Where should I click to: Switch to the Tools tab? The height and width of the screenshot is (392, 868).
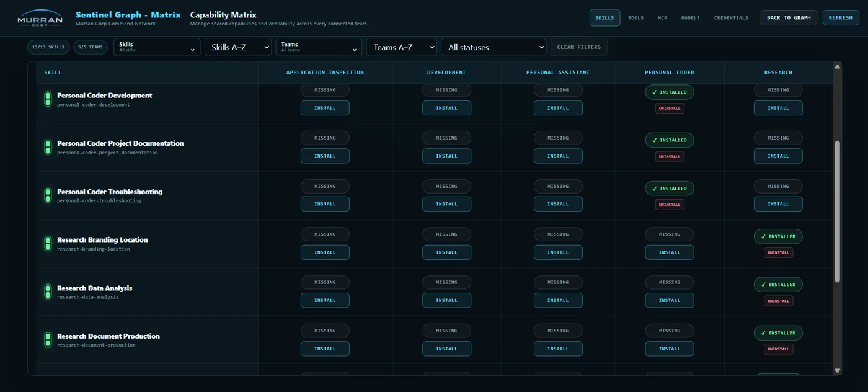pos(635,17)
